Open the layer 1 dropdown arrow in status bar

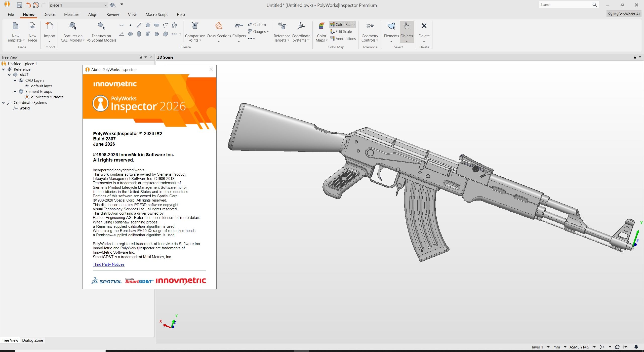tap(548, 347)
